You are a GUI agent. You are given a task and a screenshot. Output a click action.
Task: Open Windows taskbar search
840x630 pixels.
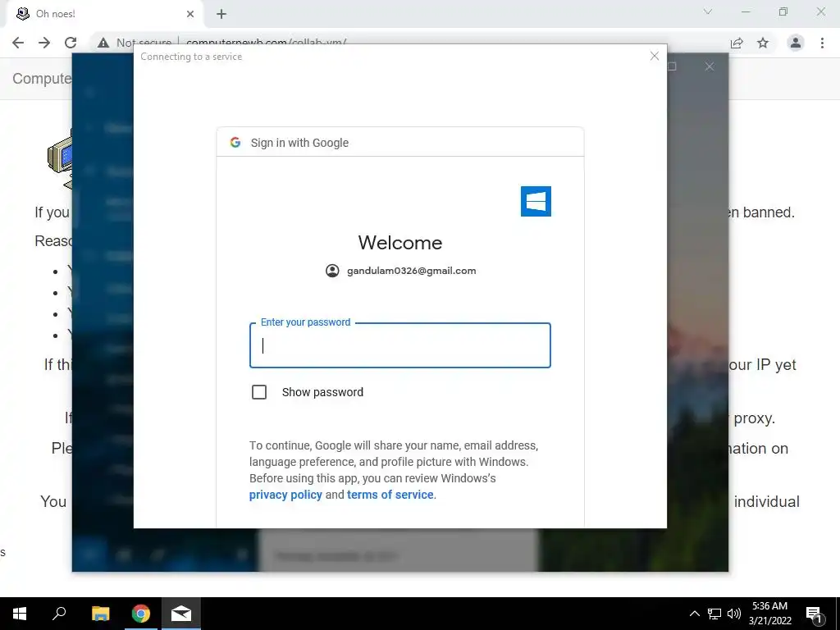[x=59, y=614]
